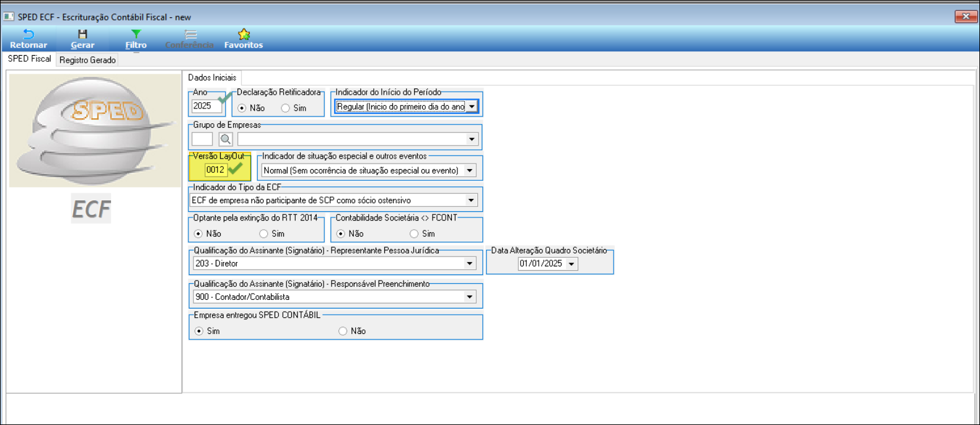The image size is (980, 425).
Task: Click the Gerar save disk icon
Action: 82,34
